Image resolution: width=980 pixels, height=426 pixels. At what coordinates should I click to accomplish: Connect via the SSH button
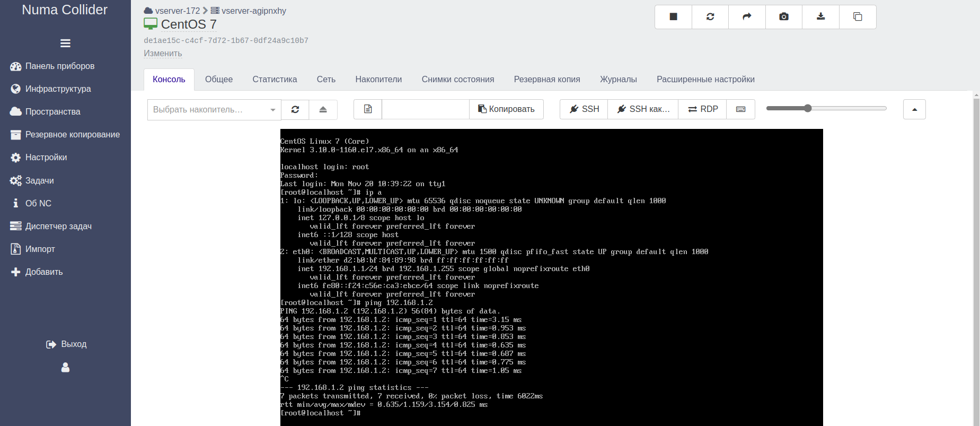pos(584,109)
